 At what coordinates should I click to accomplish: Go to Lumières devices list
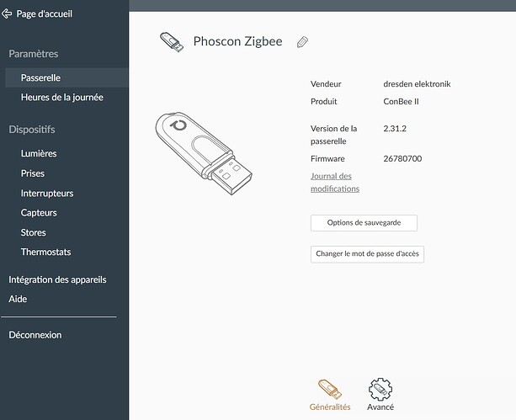click(x=39, y=153)
